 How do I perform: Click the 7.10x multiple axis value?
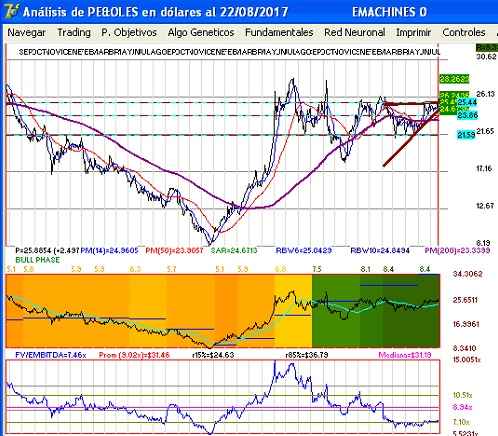pos(461,422)
